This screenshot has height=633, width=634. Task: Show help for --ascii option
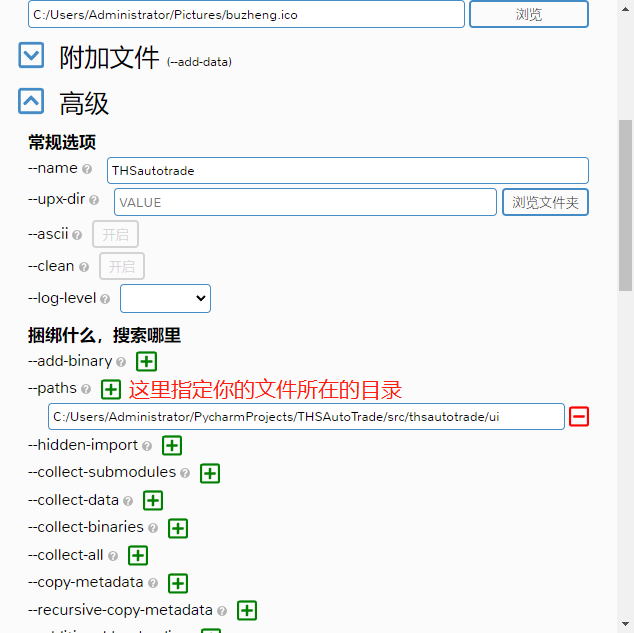click(77, 235)
